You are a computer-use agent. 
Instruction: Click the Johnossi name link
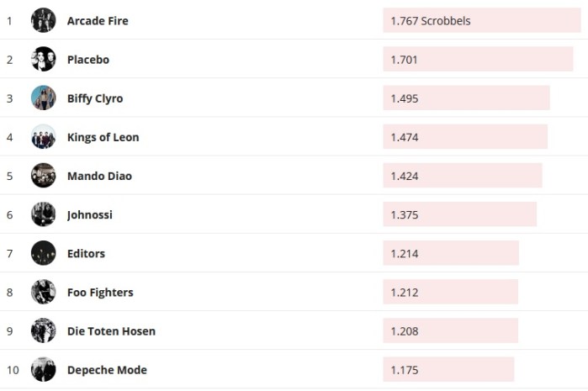point(89,214)
